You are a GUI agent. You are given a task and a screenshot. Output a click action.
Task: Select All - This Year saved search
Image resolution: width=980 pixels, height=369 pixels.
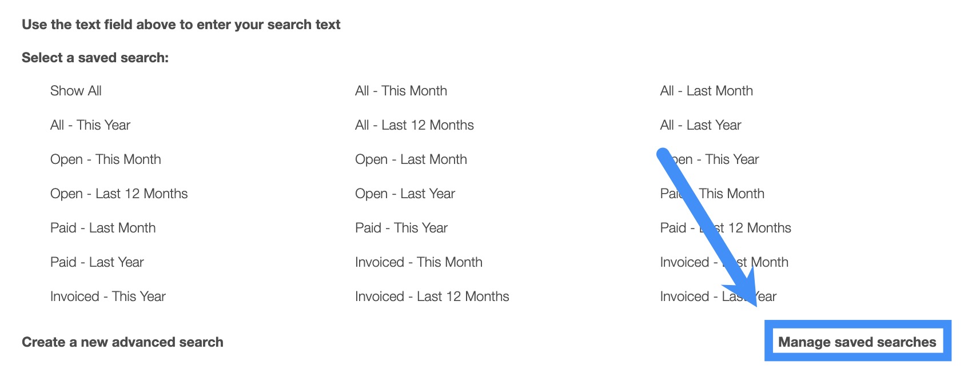pos(90,125)
